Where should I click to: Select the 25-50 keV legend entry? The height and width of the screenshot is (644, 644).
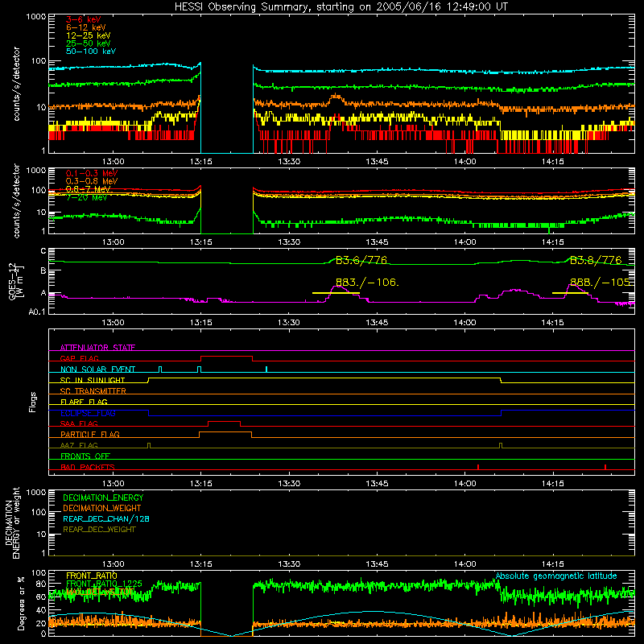coord(89,43)
